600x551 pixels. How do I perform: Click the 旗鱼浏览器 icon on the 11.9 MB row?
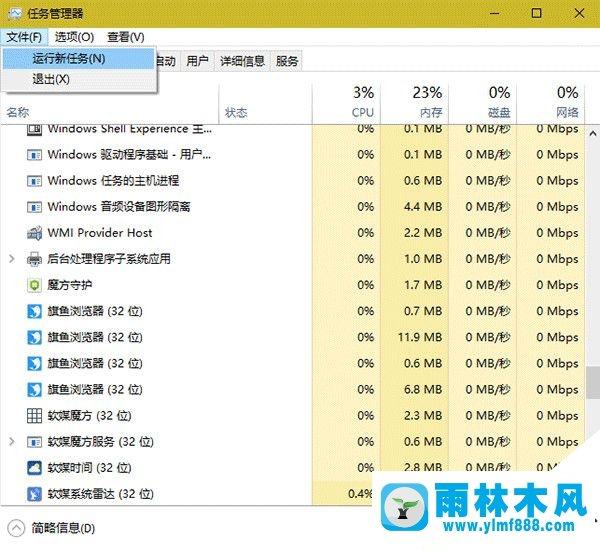(34, 337)
